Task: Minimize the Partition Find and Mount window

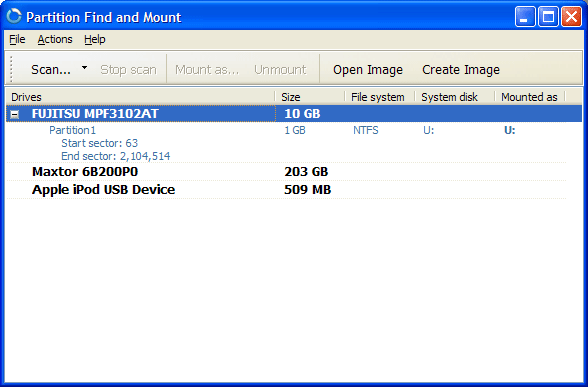Action: tap(525, 17)
